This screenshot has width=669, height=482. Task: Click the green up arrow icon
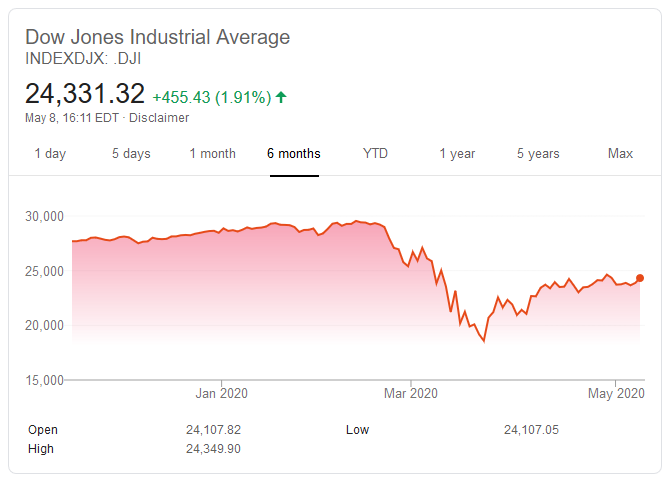[x=281, y=97]
